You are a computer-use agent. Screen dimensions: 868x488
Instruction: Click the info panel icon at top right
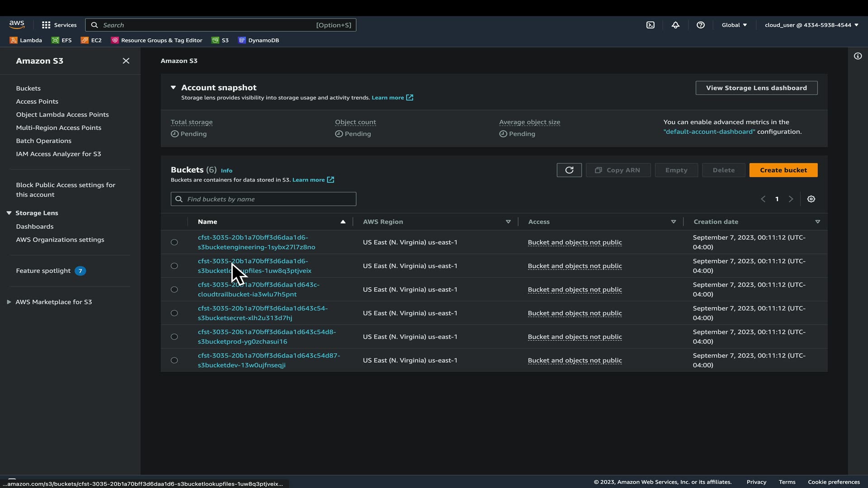click(x=858, y=56)
